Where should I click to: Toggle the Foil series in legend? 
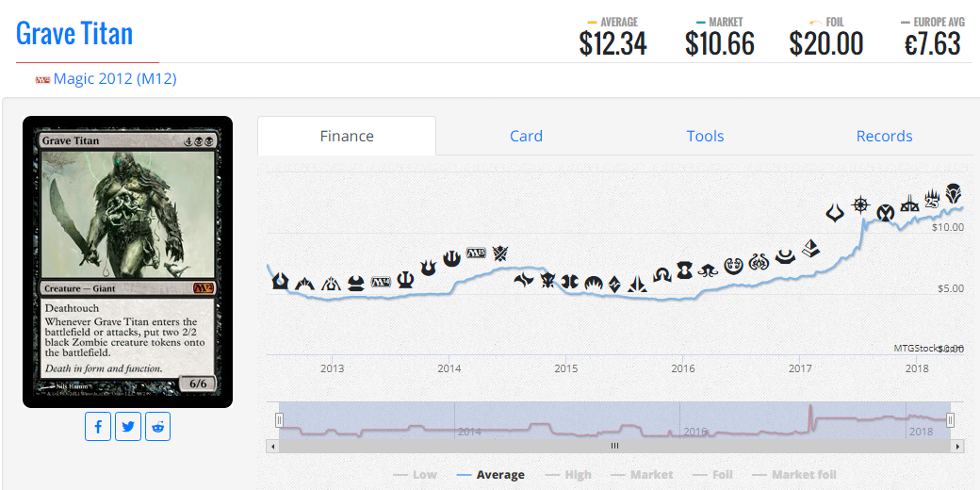(713, 475)
